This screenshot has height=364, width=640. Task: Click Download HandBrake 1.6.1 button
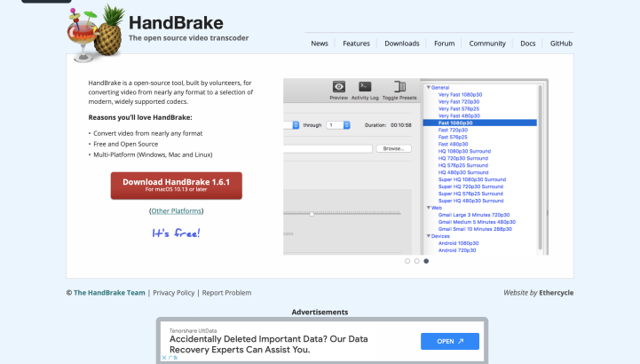[x=176, y=185]
